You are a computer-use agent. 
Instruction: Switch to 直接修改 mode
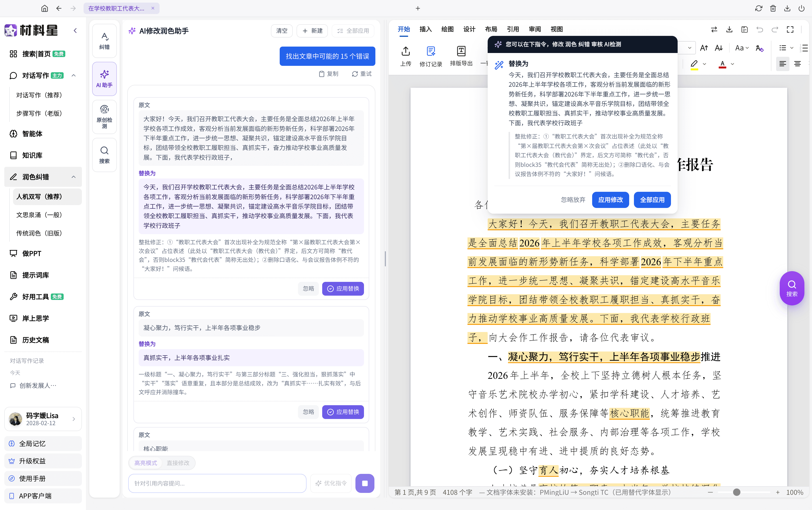[x=178, y=463]
